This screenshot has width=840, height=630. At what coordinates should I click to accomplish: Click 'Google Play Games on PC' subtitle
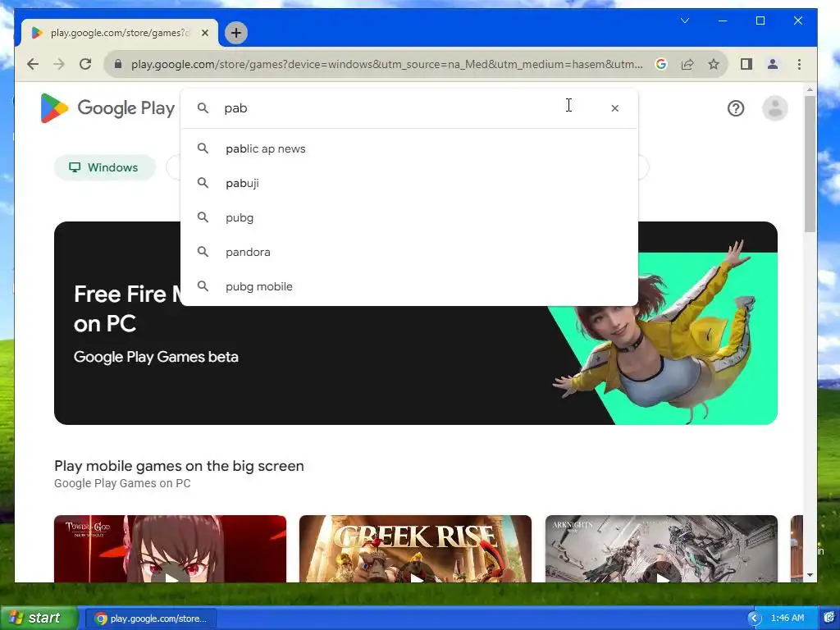122,483
